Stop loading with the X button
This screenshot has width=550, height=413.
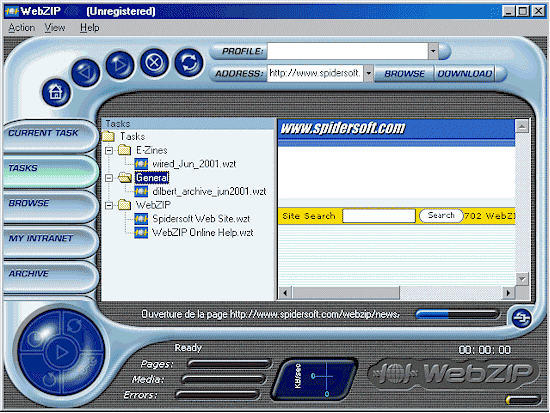[x=154, y=63]
